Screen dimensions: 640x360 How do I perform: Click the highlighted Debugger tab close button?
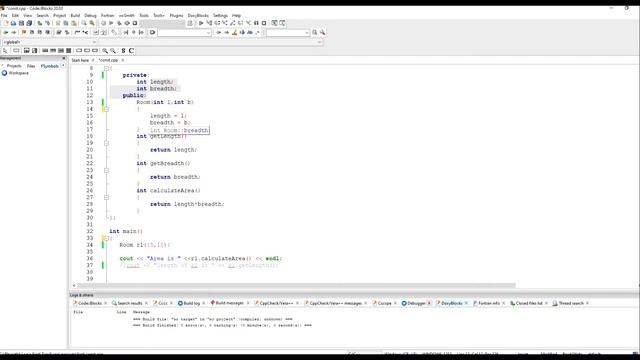click(429, 303)
